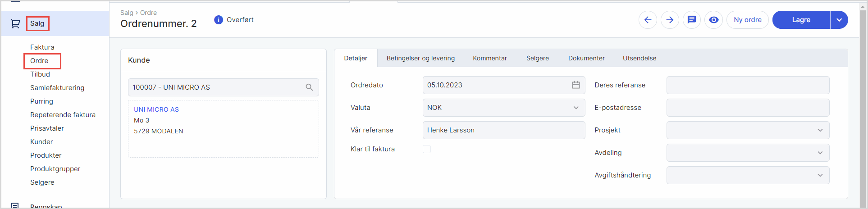
Task: Switch to Betingelser og levering tab
Action: coord(420,58)
